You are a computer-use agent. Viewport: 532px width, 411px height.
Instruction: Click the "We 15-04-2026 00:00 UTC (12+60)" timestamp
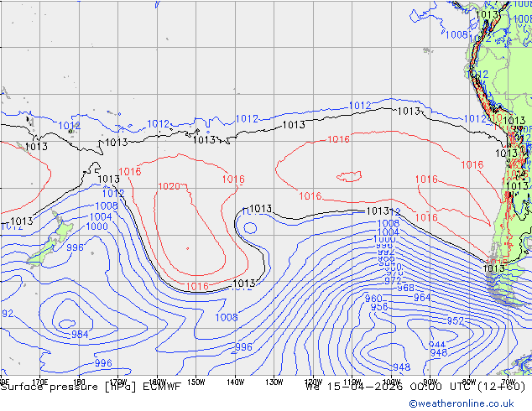click(415, 387)
